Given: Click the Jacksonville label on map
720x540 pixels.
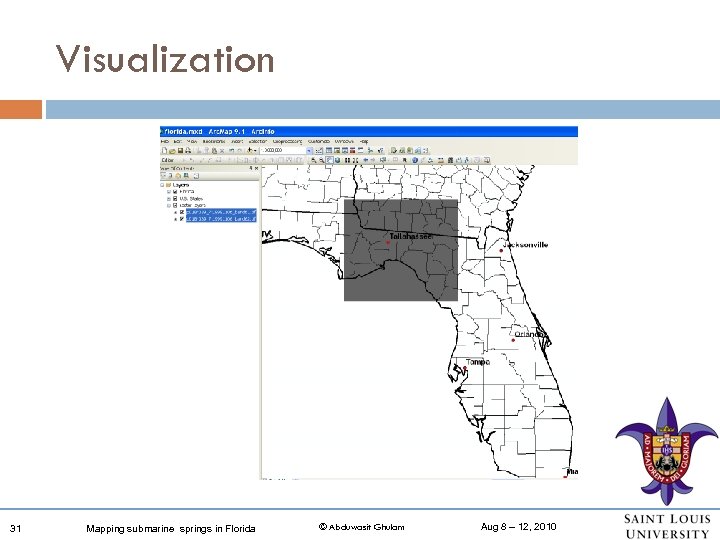Looking at the screenshot, I should click(525, 245).
